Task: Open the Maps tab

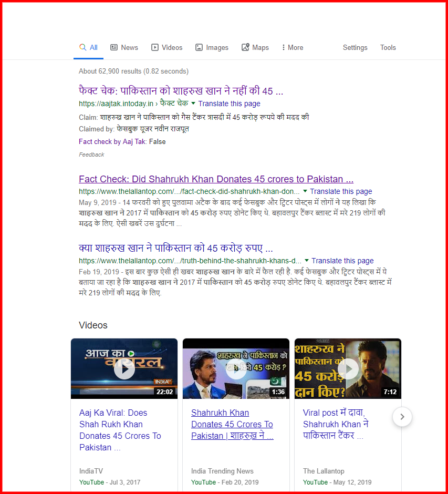Action: (x=255, y=48)
